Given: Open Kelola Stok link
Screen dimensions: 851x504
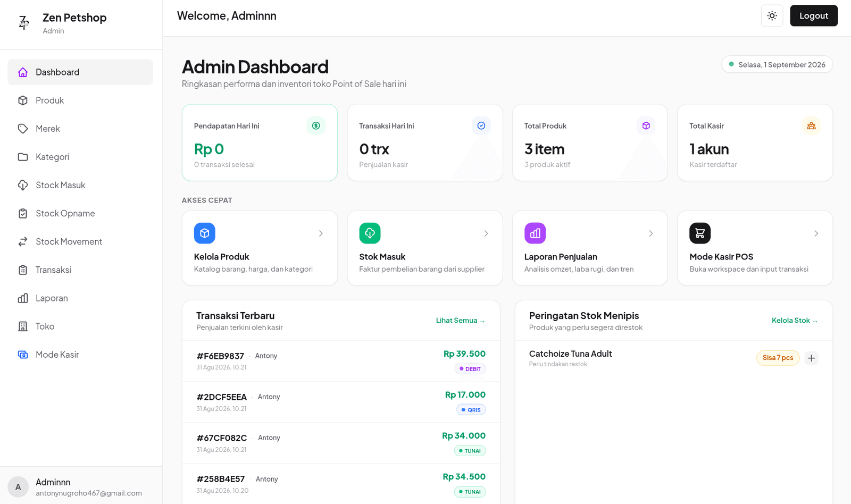Looking at the screenshot, I should 795,321.
